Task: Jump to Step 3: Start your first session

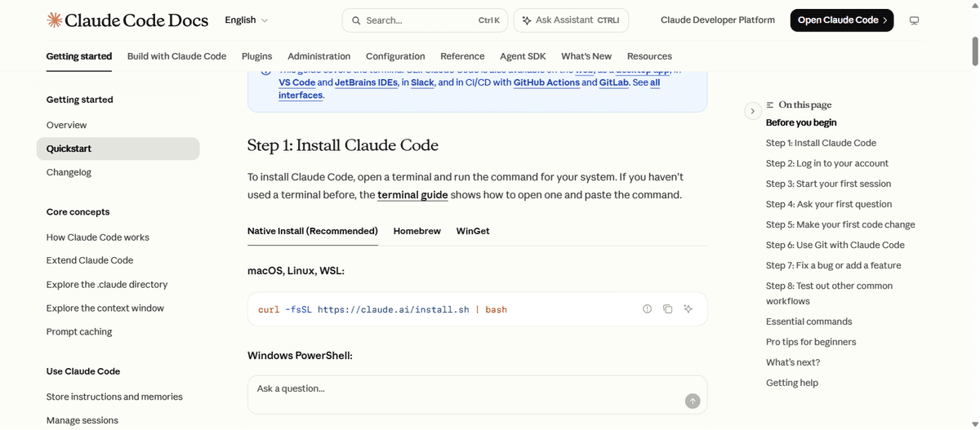Action: tap(828, 184)
